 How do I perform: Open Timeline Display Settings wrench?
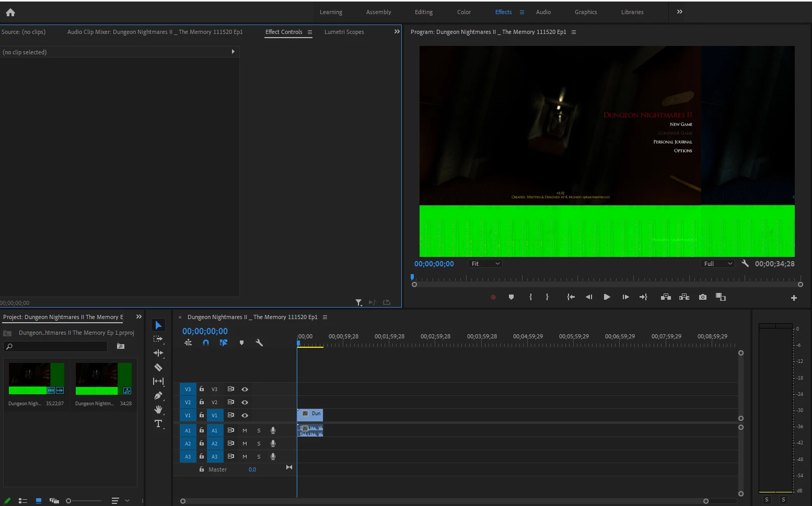pos(259,343)
